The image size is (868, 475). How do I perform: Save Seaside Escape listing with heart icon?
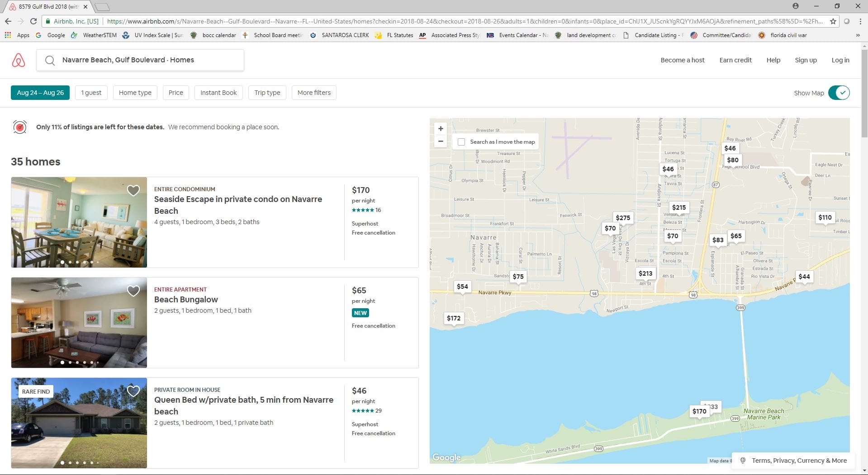(133, 191)
